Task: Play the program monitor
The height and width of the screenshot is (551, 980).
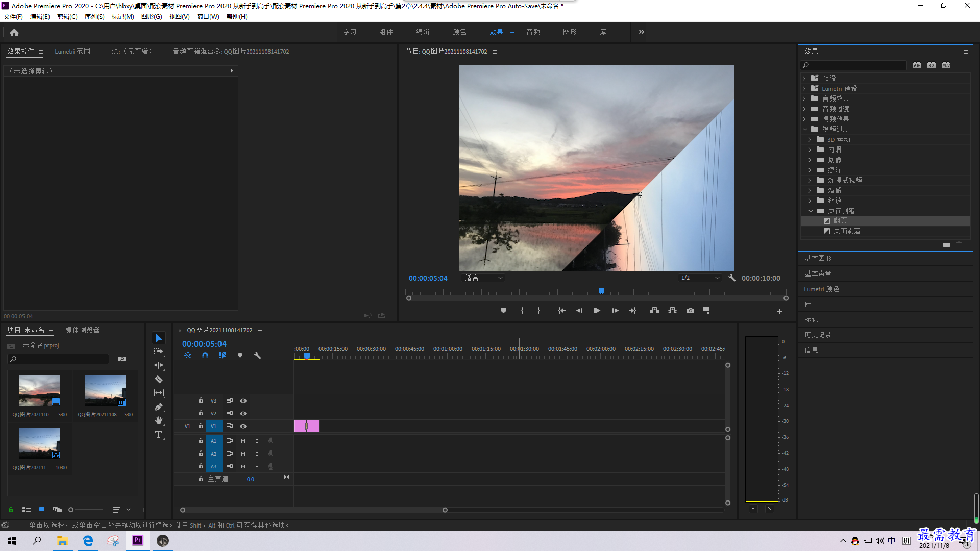Action: tap(597, 311)
